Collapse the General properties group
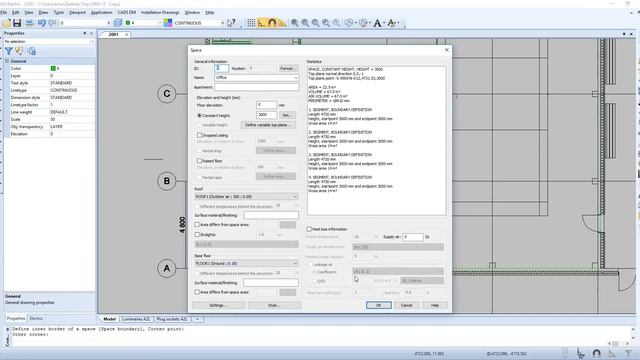Image resolution: width=640 pixels, height=360 pixels. coord(7,61)
